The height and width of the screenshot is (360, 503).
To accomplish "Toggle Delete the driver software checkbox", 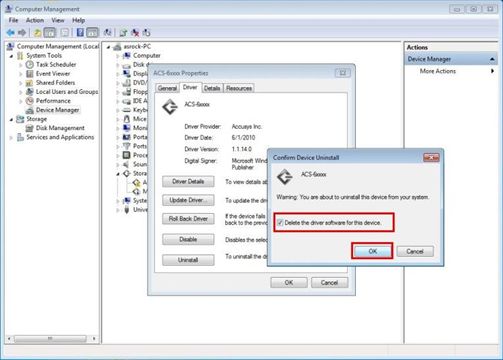I will point(280,223).
